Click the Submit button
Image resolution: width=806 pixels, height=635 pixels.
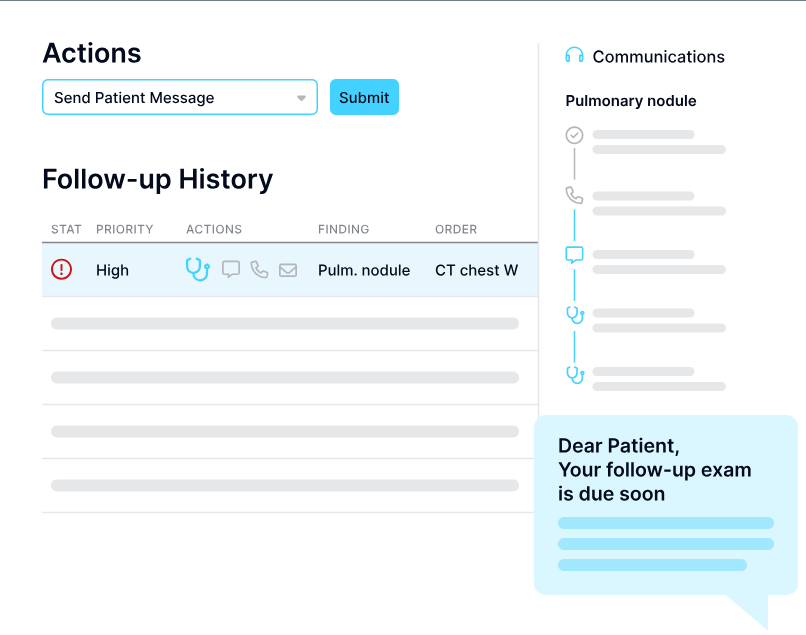364,97
